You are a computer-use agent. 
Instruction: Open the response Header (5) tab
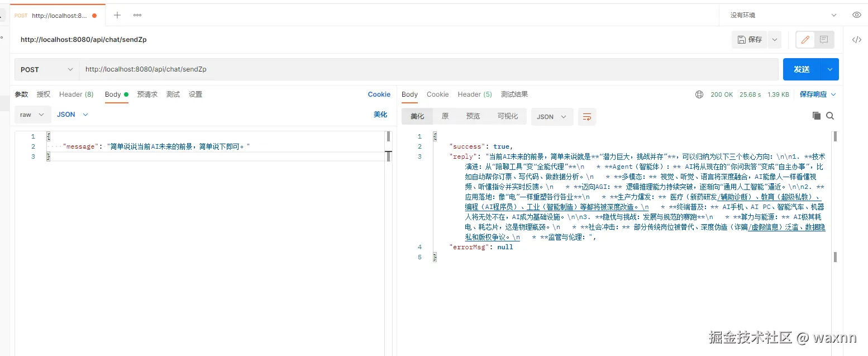[x=475, y=94]
